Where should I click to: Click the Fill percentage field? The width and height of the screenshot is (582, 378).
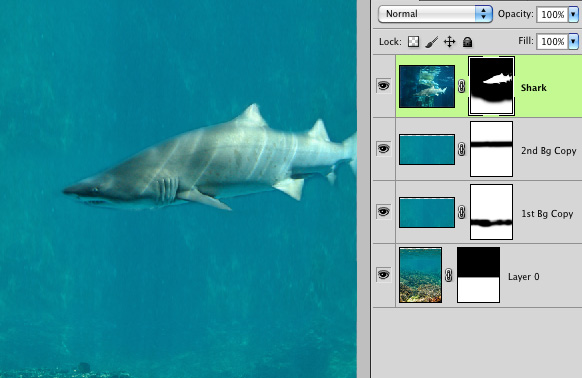552,41
